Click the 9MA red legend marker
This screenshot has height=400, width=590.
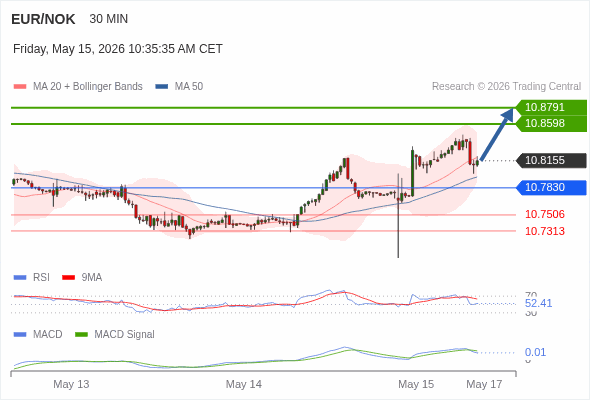point(68,278)
